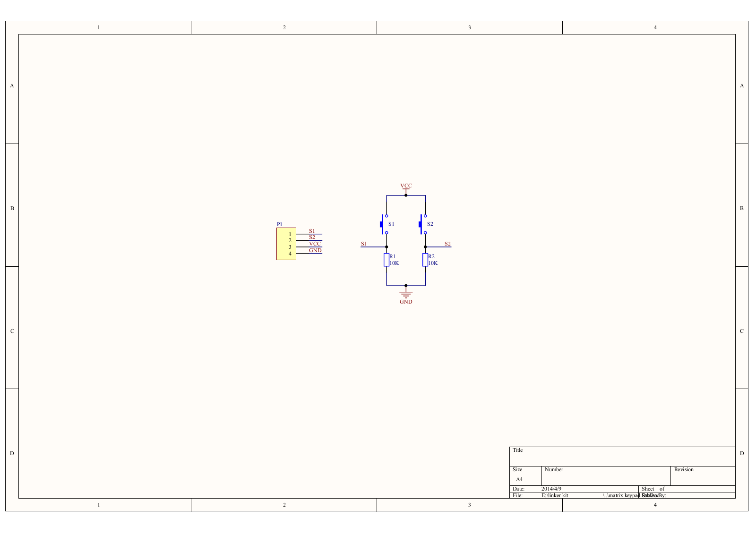
Task: Select S1 net label on left wire stub
Action: click(x=364, y=244)
